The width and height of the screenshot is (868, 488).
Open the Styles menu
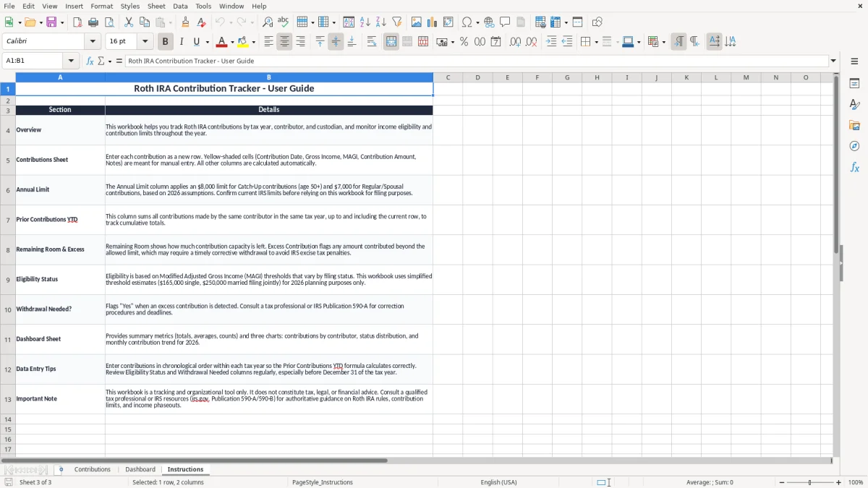coord(130,6)
